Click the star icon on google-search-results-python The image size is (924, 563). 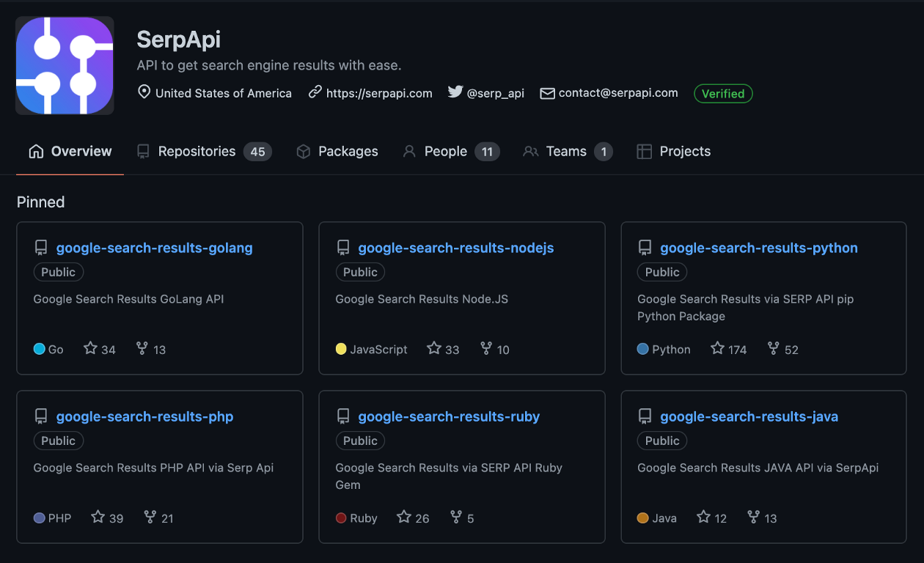pos(717,349)
